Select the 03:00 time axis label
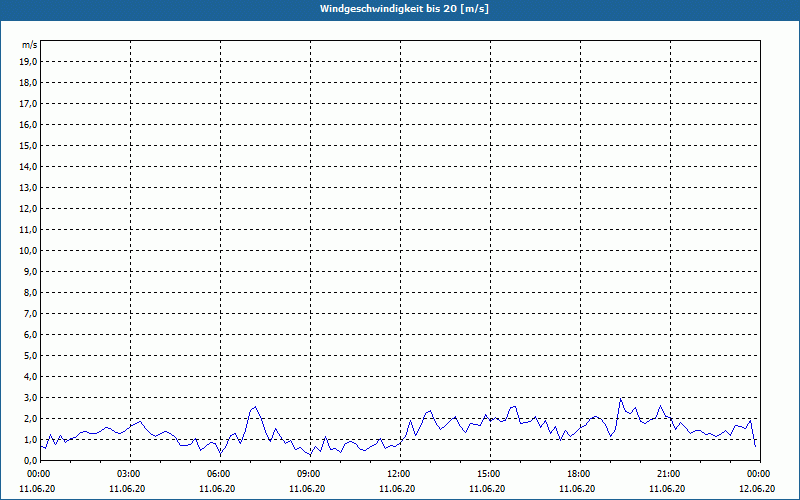Screen dimensions: 800x500 coord(128,474)
